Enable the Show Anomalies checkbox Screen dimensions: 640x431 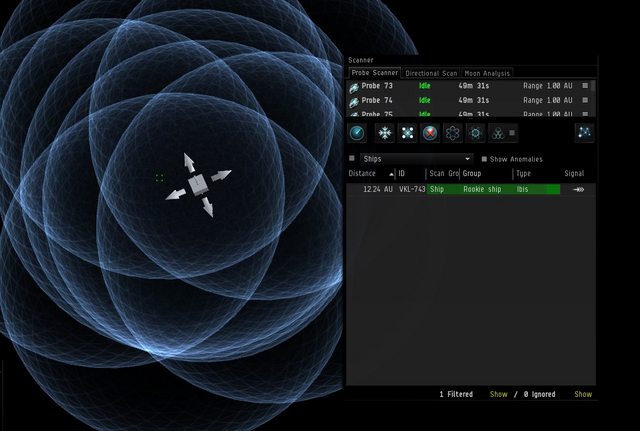point(484,159)
